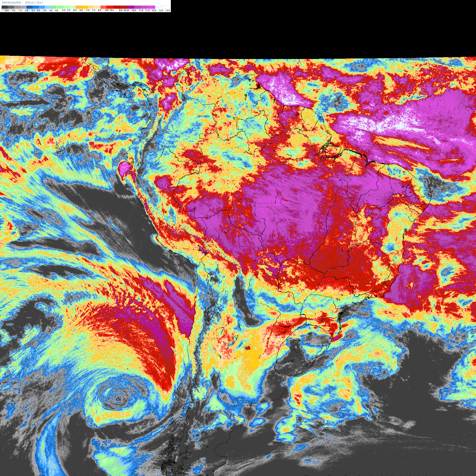Viewport: 476px width, 476px height.
Task: Click the 11.0 scale label
Action: point(141,10)
